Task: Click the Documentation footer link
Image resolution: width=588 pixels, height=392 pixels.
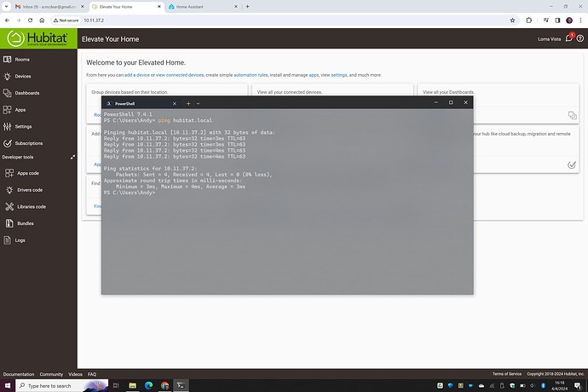Action: point(19,374)
